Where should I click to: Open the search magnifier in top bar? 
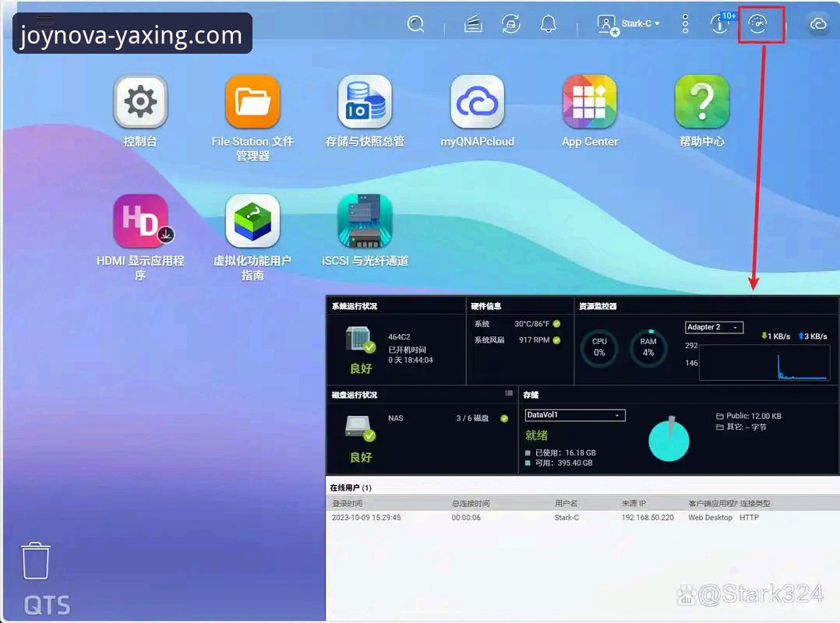pyautogui.click(x=416, y=23)
